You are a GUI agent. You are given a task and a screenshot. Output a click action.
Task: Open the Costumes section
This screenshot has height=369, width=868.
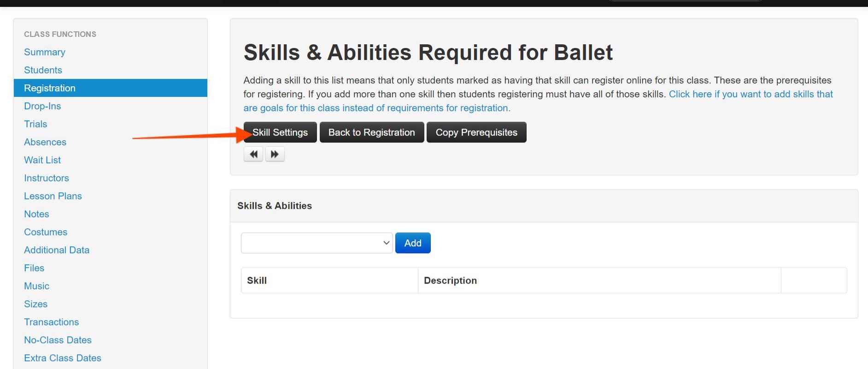point(46,232)
